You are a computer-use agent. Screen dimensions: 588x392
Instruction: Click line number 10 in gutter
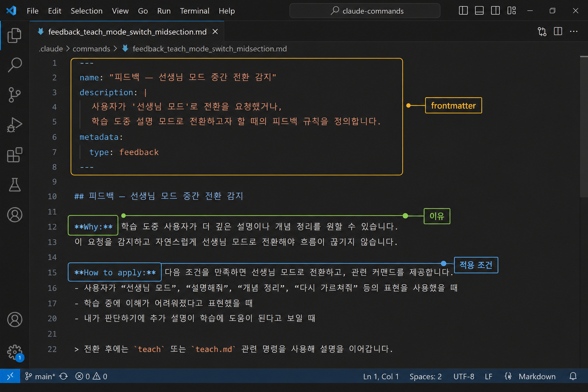(x=52, y=196)
